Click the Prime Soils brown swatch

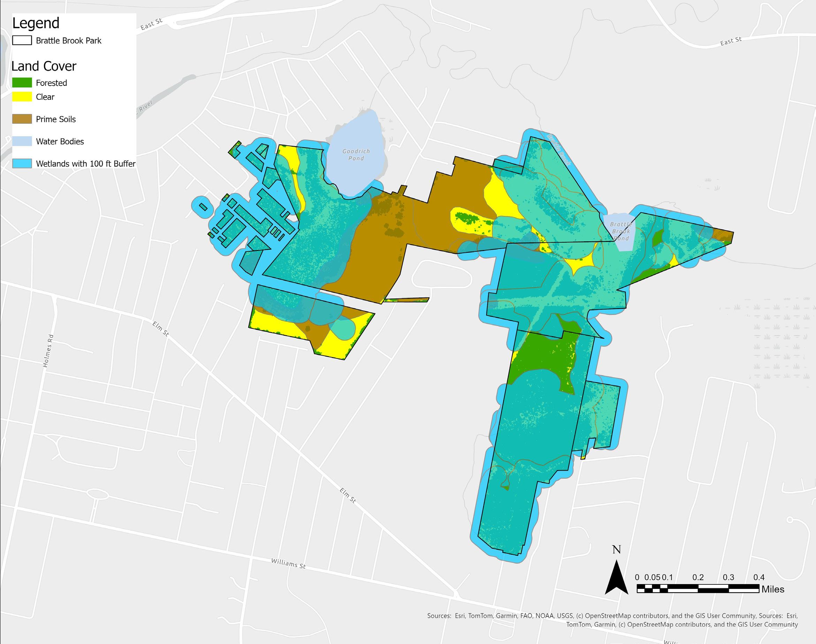(x=22, y=119)
